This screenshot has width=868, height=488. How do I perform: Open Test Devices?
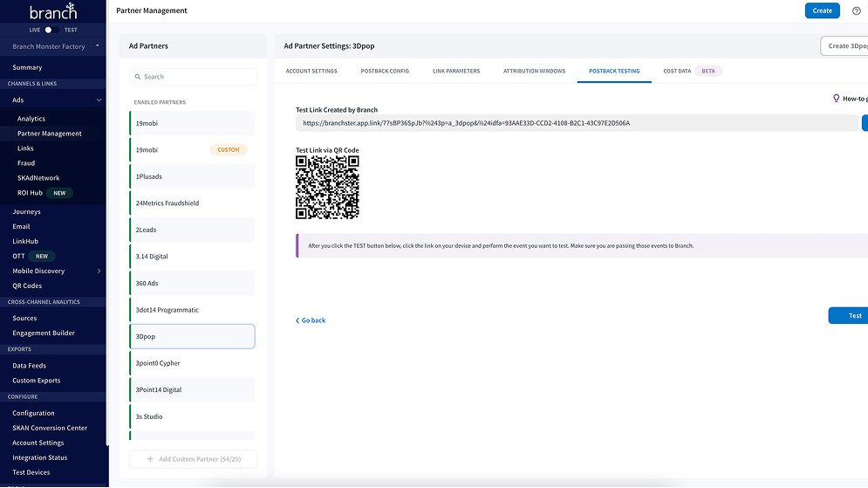(x=31, y=472)
